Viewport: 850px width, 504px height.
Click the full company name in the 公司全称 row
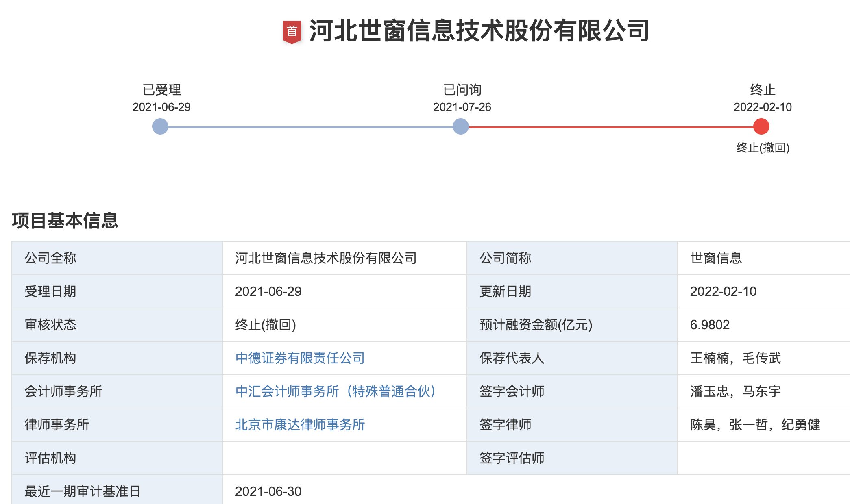[326, 258]
